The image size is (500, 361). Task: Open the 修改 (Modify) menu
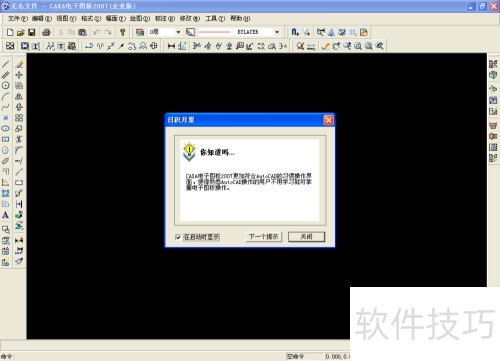click(189, 18)
